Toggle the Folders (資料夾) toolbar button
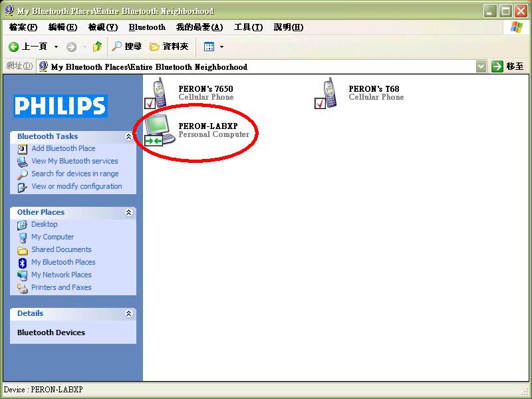This screenshot has height=399, width=532. [x=169, y=47]
